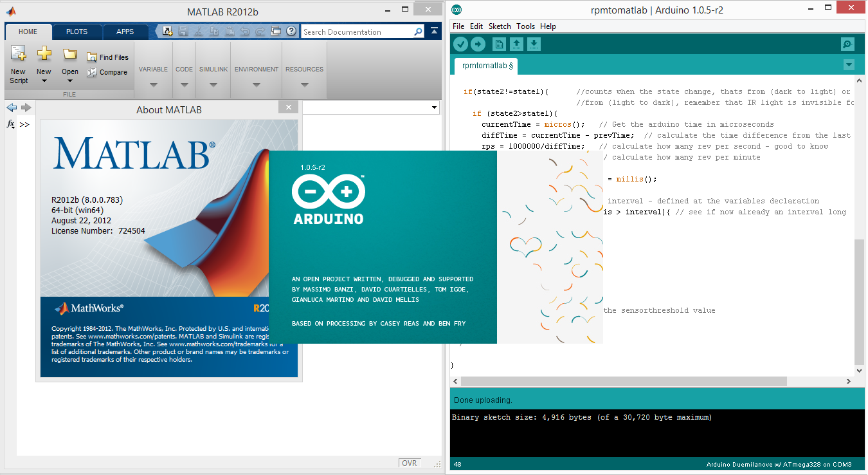Click 'Binary sketch size' console output line
868x475 pixels.
(582, 417)
